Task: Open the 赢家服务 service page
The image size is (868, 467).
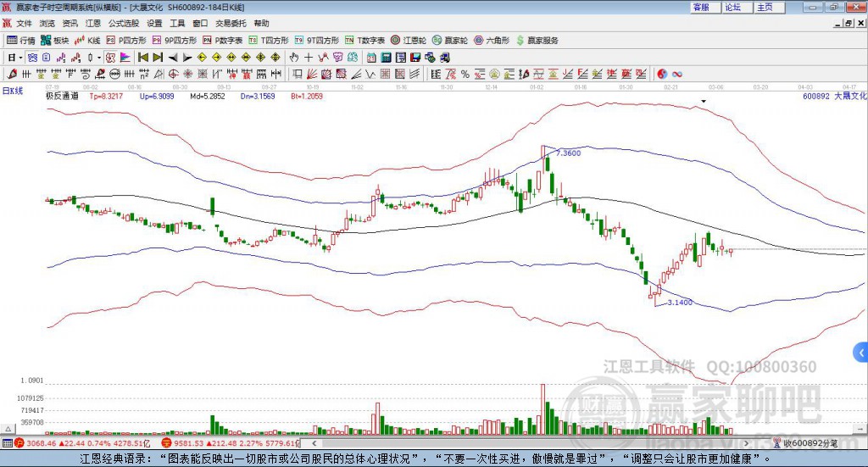Action: (537, 41)
